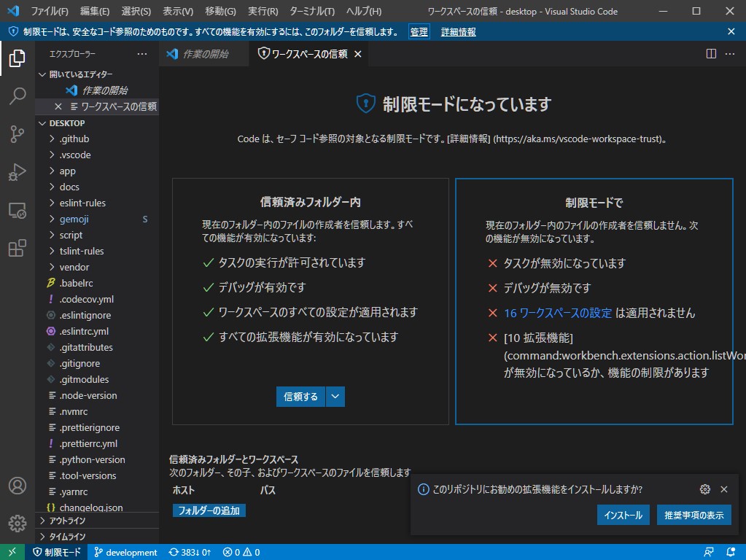Open the Remote Explorer icon
The image size is (746, 560).
18,210
